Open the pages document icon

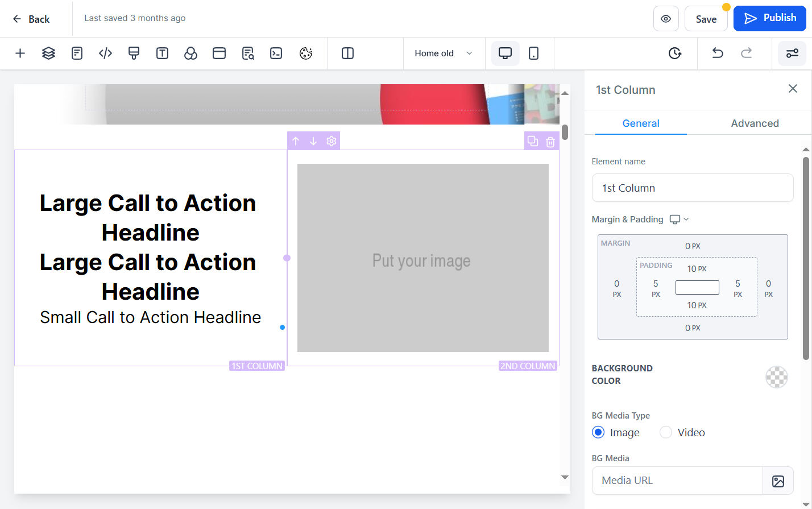point(77,53)
